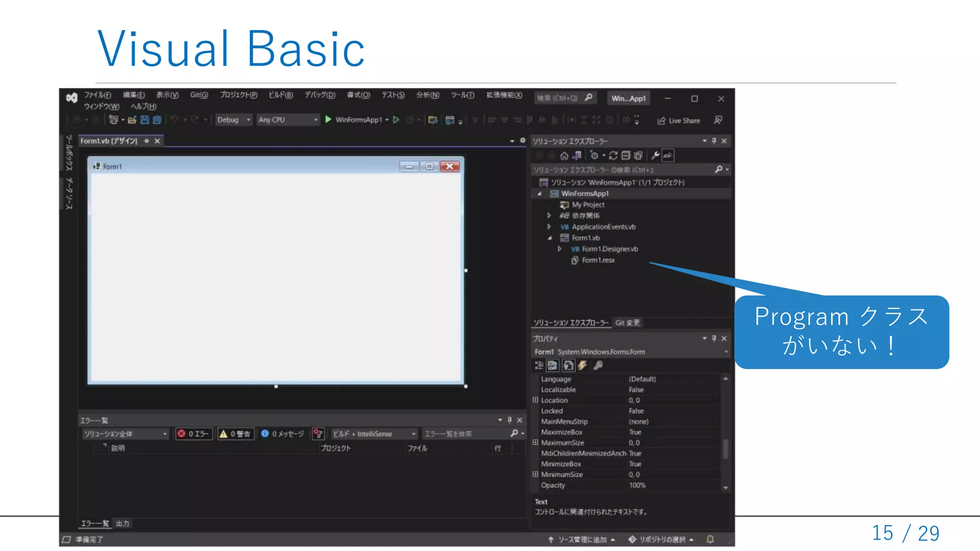Click the Collapse All icon in Solution Explorer
This screenshot has width=980, height=551.
[625, 155]
